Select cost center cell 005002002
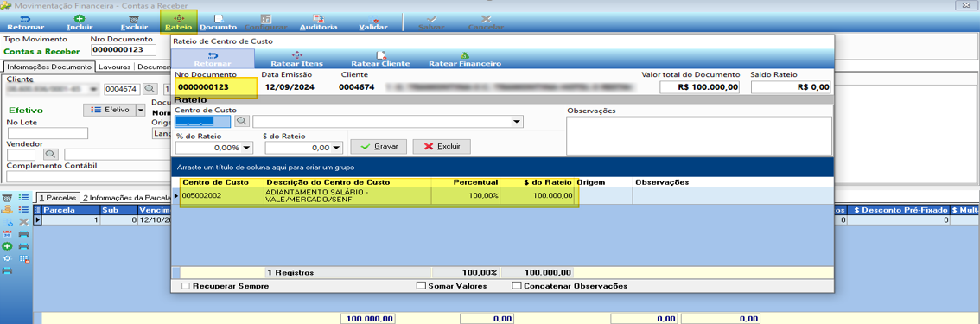Screen dimensions: 980x324 (x=222, y=195)
